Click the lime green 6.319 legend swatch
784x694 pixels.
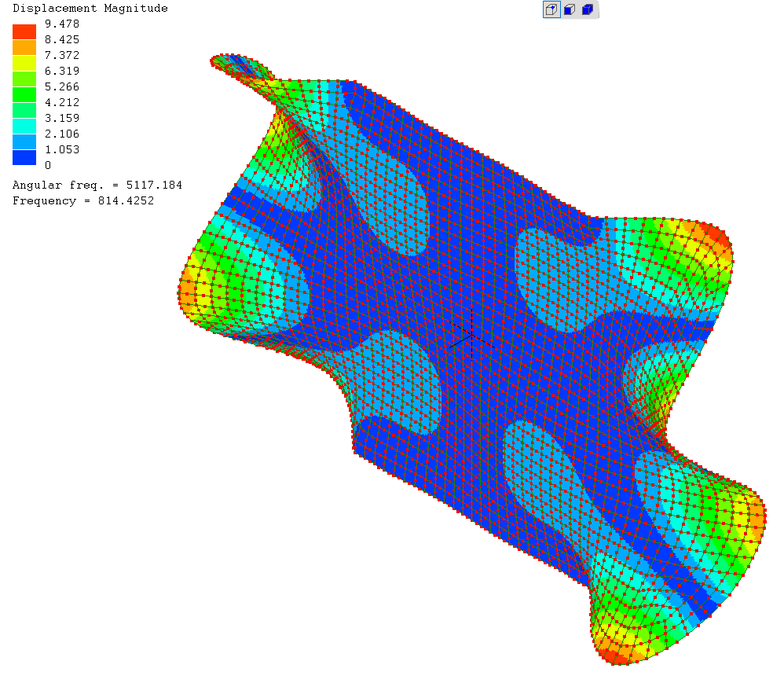tap(24, 79)
